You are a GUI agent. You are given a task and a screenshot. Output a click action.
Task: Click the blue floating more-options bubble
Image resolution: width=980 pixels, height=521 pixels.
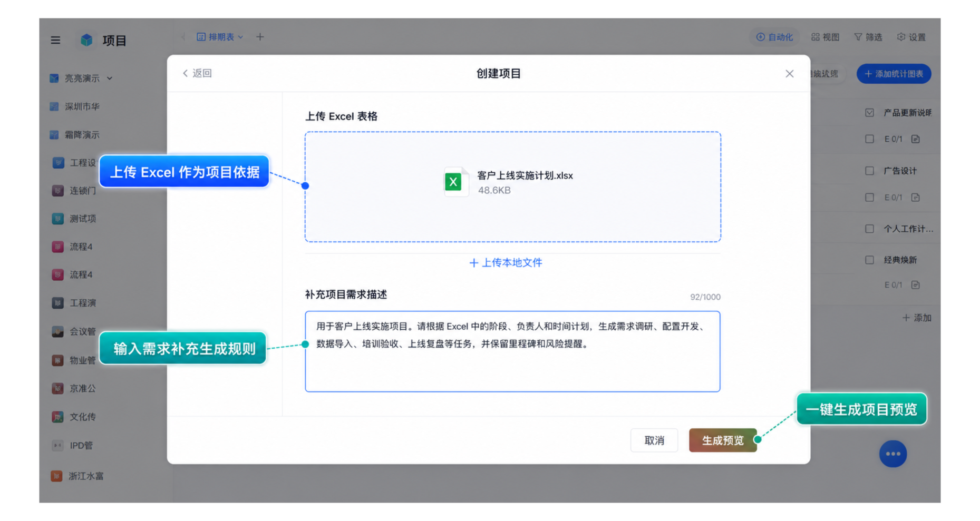pyautogui.click(x=893, y=454)
